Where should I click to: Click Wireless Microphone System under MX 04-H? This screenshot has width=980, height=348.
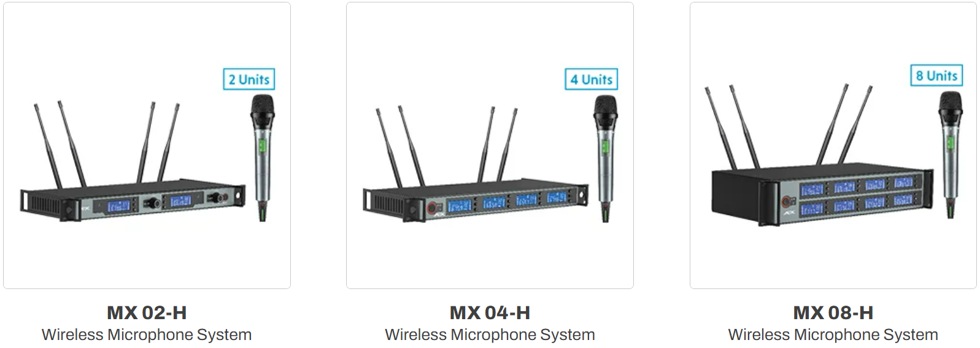[x=490, y=334]
